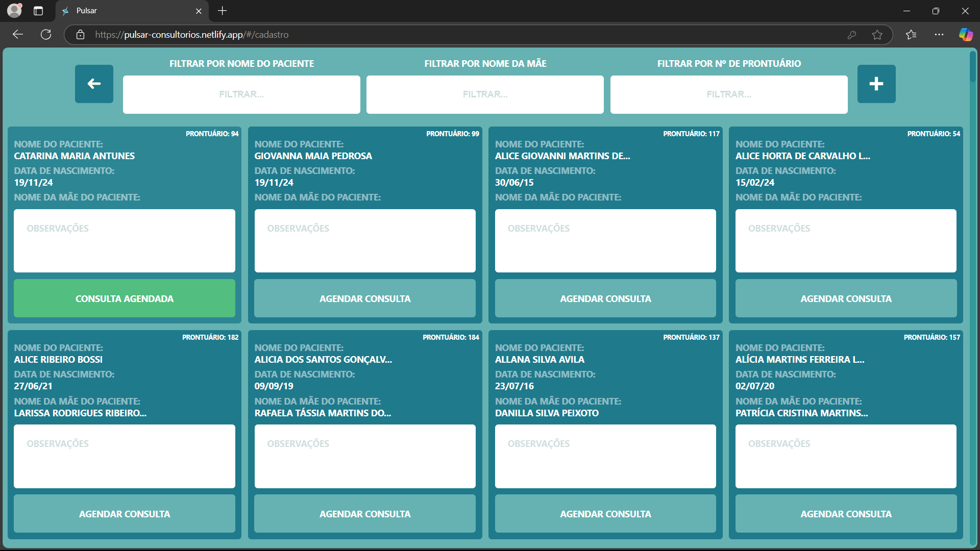Click Consulta Agendada for Catarina Maria Antunes
Image resolution: width=980 pixels, height=551 pixels.
[125, 298]
